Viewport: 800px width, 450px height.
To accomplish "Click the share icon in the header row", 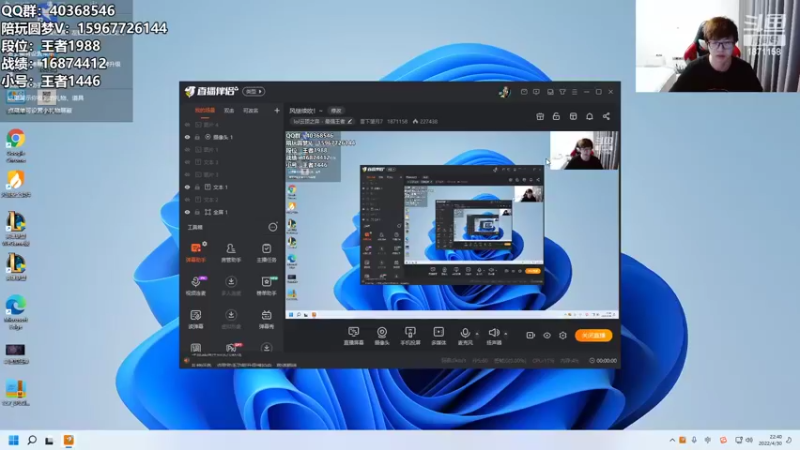I will (x=606, y=116).
